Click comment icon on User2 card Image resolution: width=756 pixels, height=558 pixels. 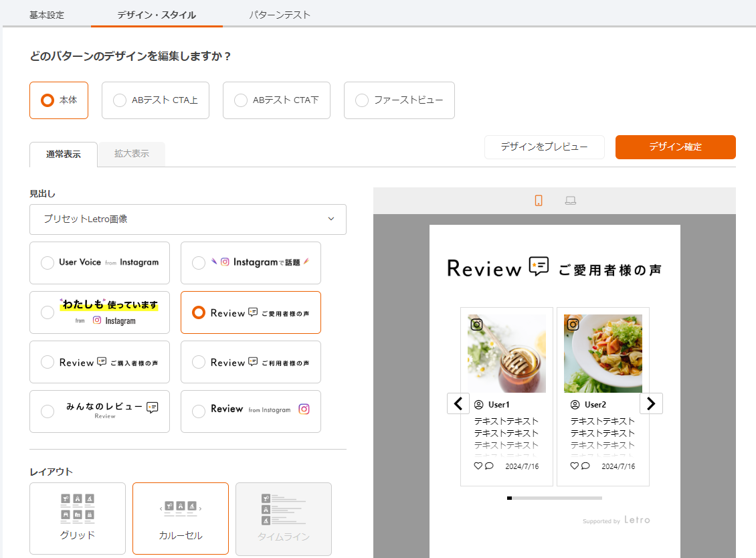586,466
